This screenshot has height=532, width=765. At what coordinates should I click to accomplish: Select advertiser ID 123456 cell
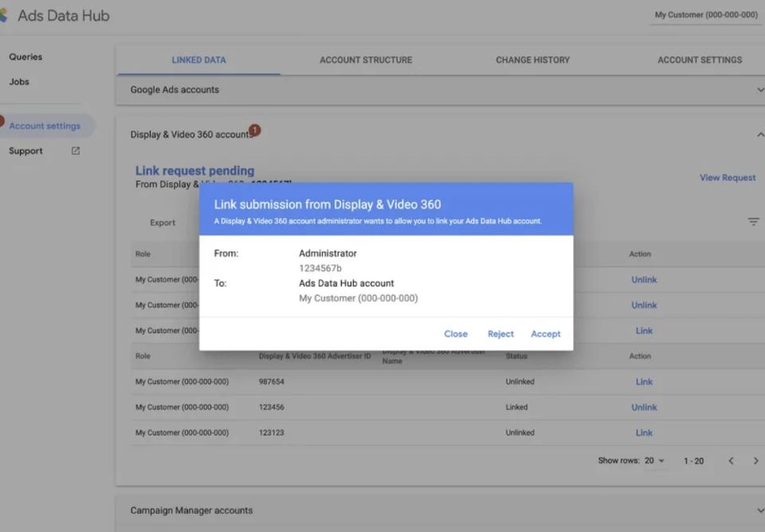point(272,407)
